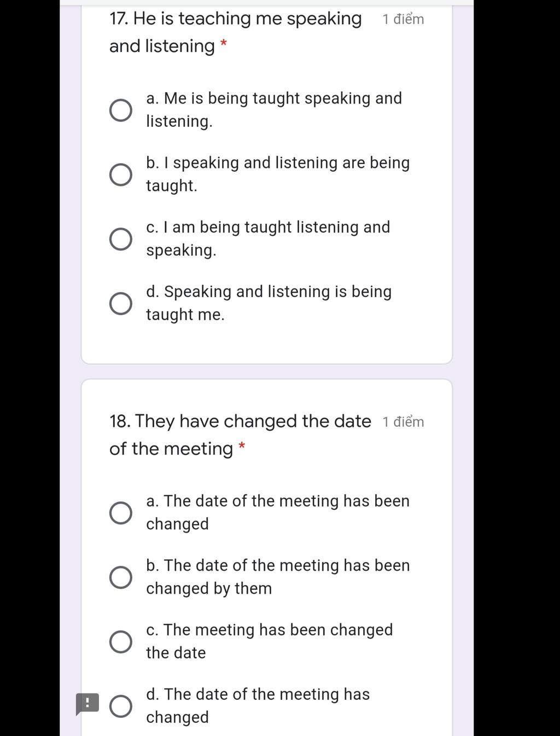This screenshot has height=736, width=560.
Task: Pick radio circle for "Speaking and listening is being"
Action: pyautogui.click(x=120, y=304)
